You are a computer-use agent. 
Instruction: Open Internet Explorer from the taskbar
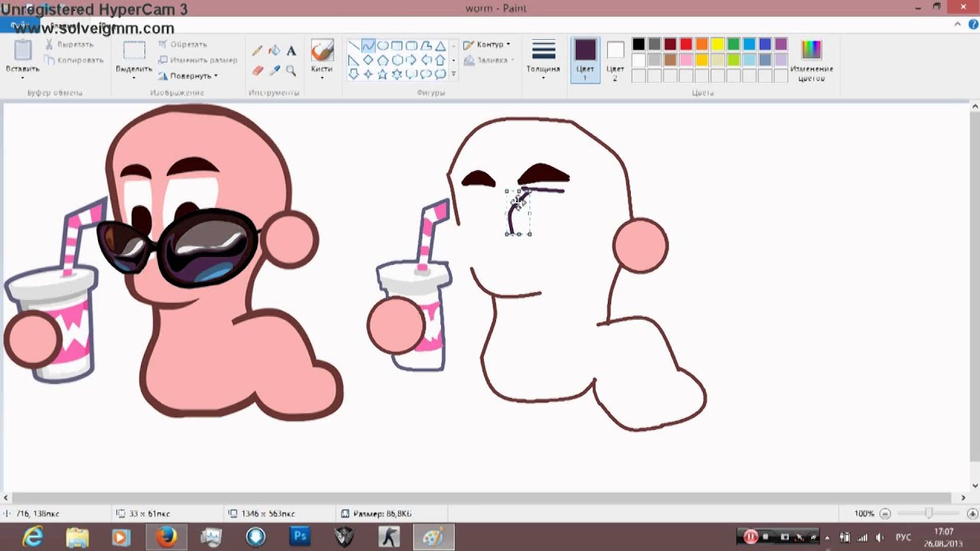33,536
